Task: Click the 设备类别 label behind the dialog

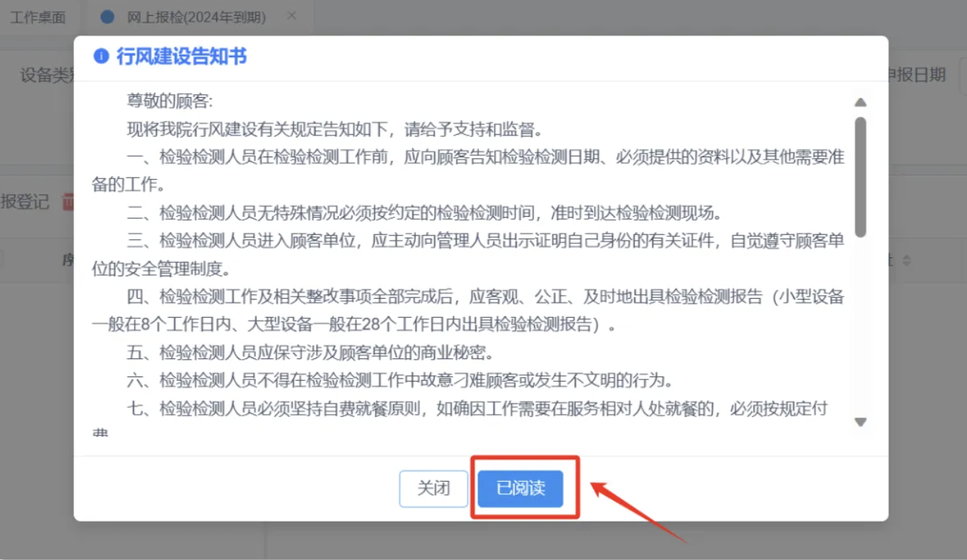Action: coord(47,75)
